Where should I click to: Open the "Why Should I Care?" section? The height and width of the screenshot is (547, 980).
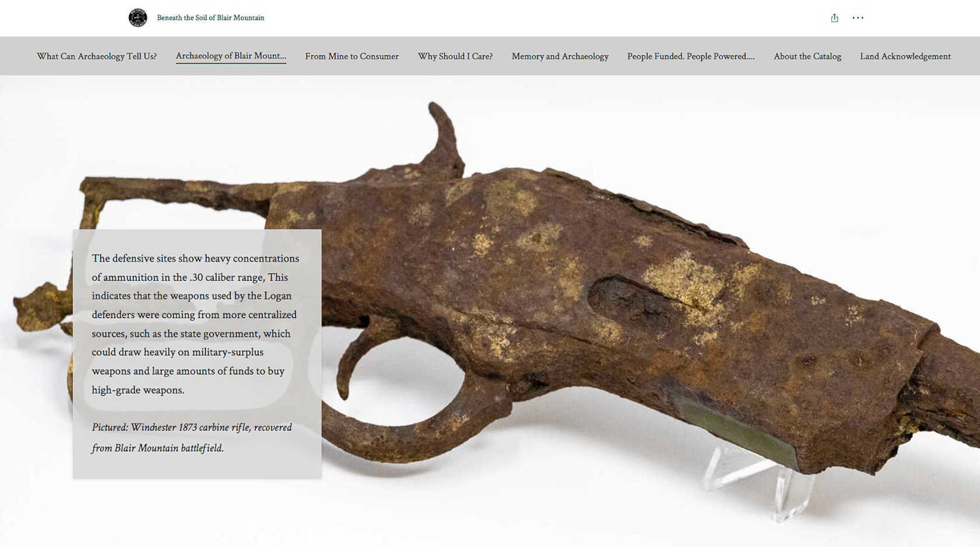tap(454, 56)
